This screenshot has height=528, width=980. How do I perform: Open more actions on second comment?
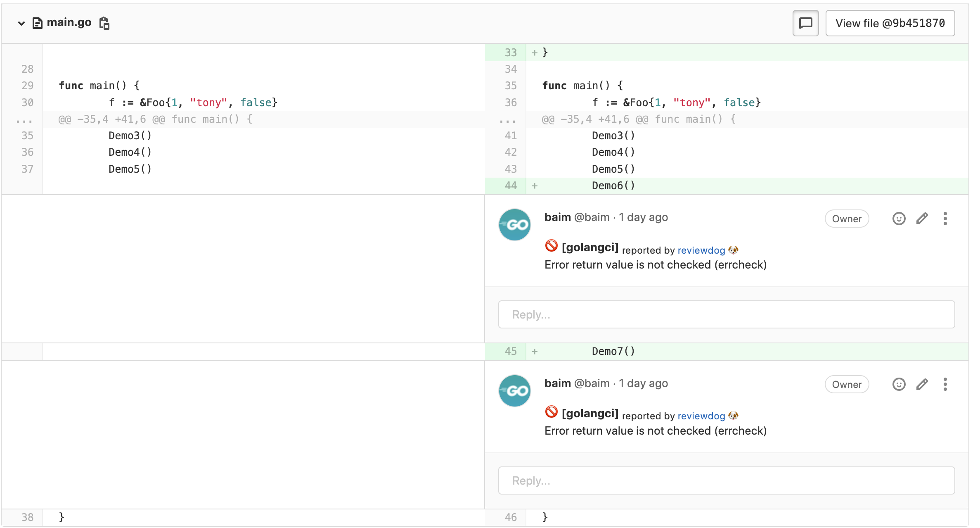pyautogui.click(x=945, y=385)
